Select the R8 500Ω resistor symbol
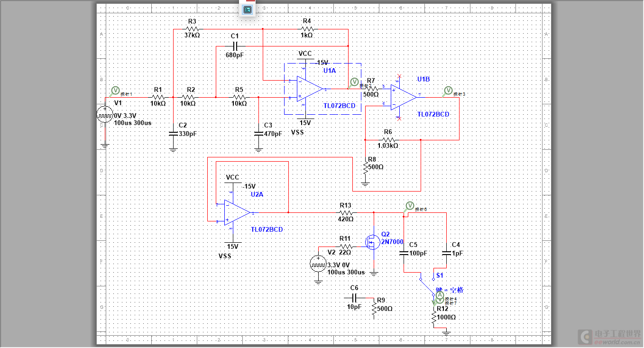Image resolution: width=644 pixels, height=348 pixels. (x=365, y=167)
